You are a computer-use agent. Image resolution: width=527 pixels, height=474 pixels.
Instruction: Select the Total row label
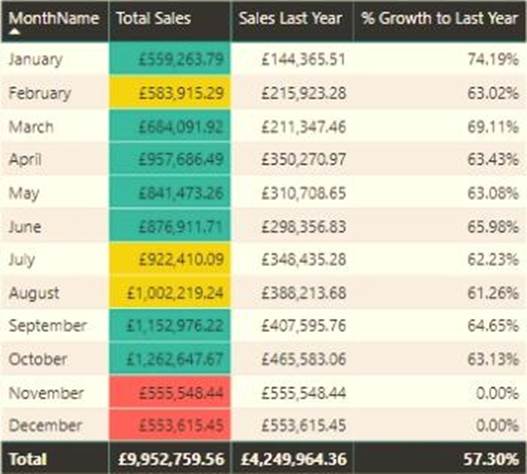(28, 459)
